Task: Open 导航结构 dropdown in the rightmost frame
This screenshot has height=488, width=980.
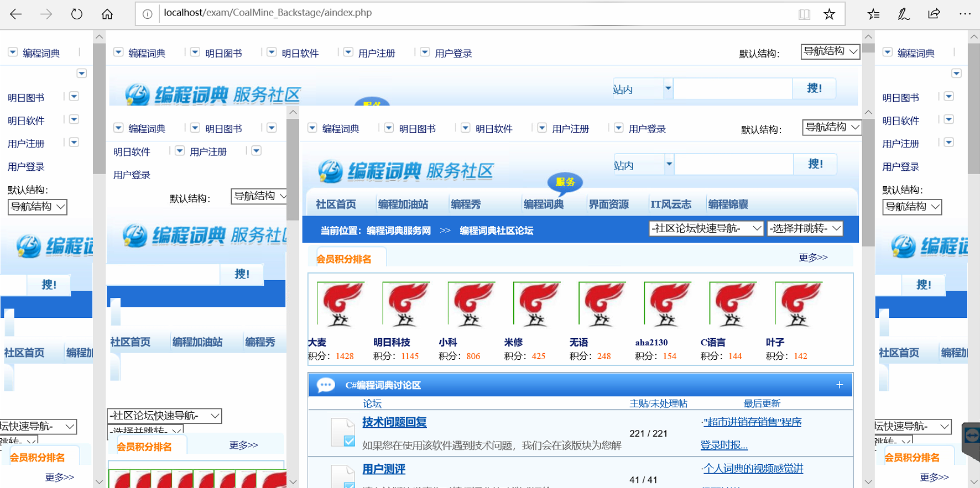Action: [912, 207]
